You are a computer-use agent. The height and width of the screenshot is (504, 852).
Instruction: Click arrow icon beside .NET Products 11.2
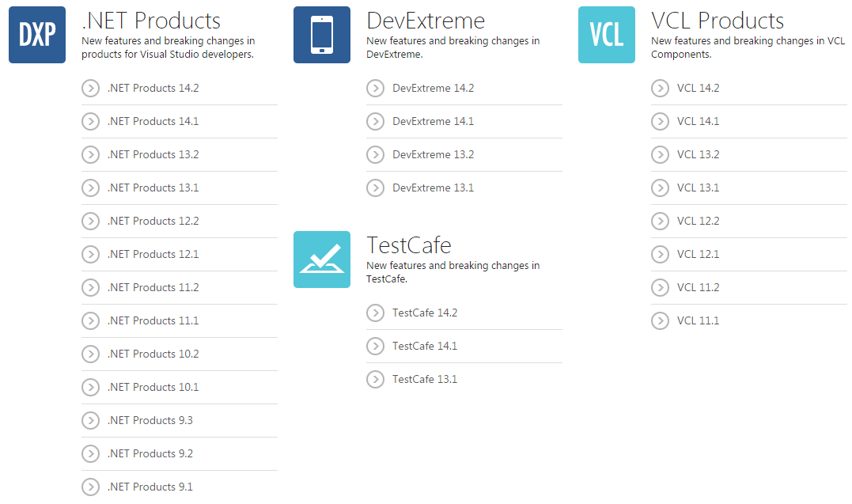(90, 287)
